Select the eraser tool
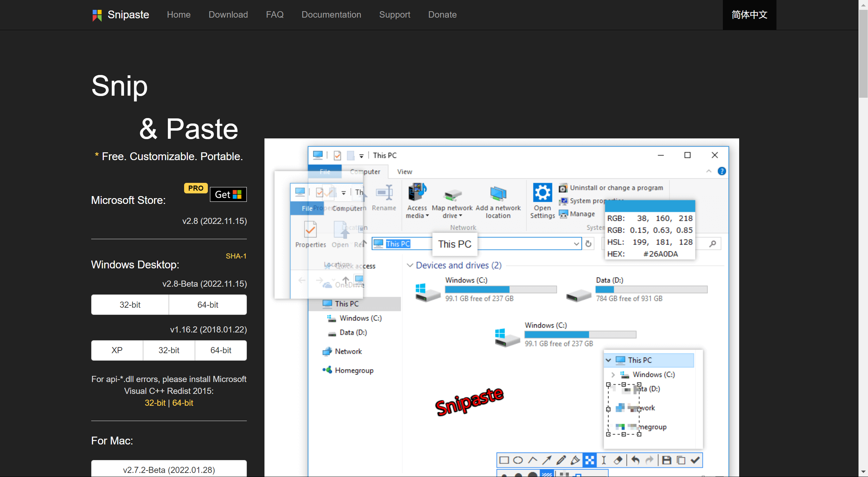Screen dimensions: 868x477 [x=618, y=460]
